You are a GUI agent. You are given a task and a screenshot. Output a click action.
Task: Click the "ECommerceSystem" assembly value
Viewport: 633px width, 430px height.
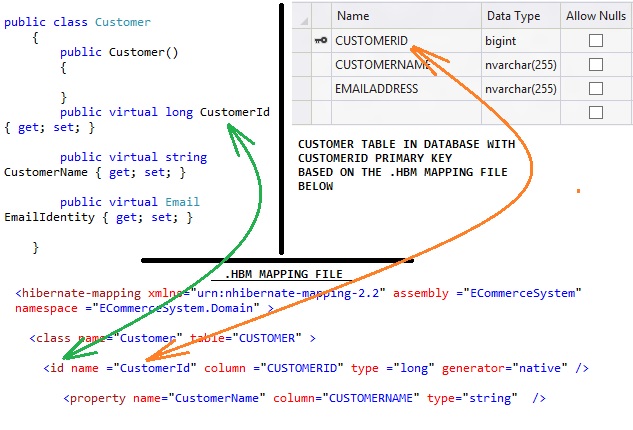[x=523, y=293]
